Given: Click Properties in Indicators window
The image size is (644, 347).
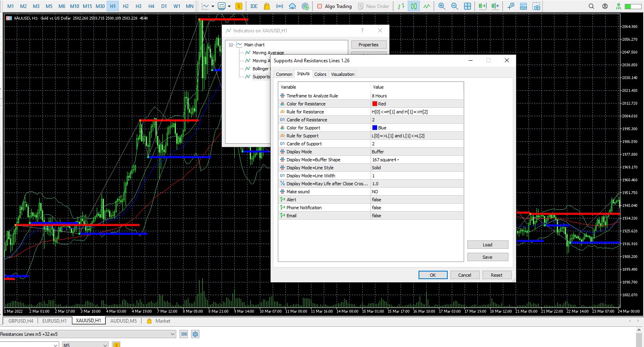Looking at the screenshot, I should click(369, 45).
